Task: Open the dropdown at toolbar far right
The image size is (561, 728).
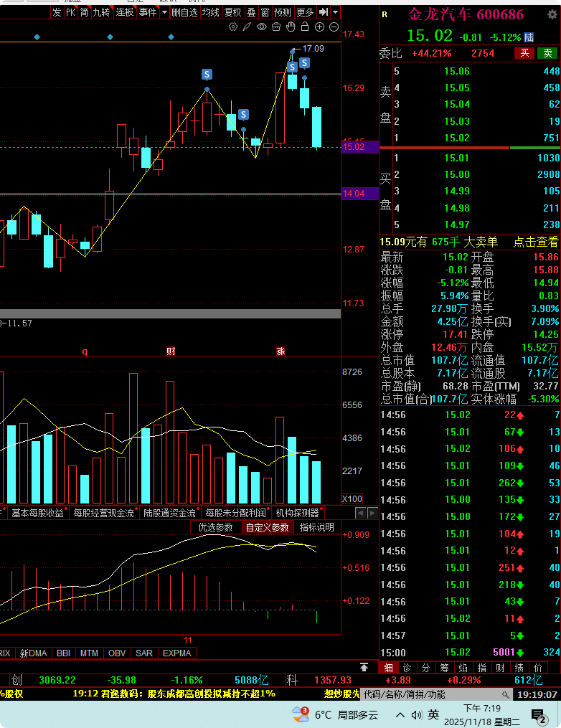Action: (335, 12)
